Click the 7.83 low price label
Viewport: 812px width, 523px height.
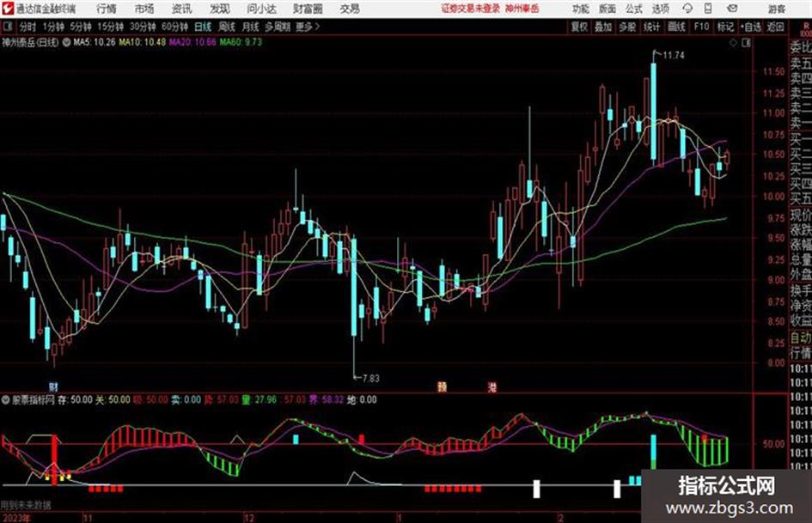point(371,379)
